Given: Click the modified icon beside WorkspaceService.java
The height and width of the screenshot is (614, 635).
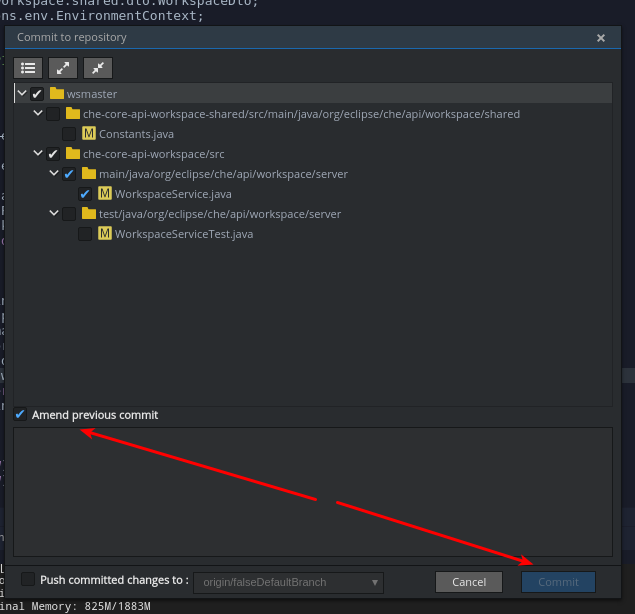Looking at the screenshot, I should coord(105,193).
